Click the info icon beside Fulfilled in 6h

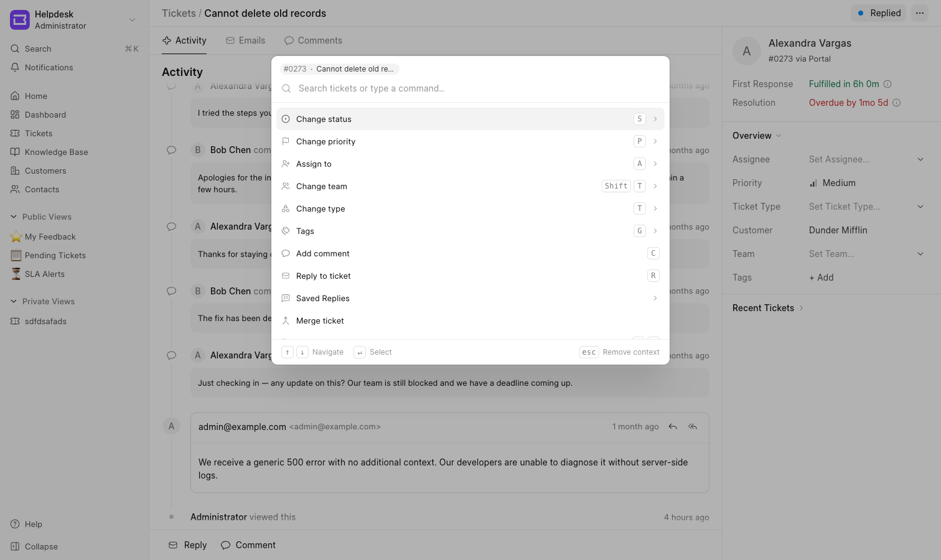coord(888,84)
